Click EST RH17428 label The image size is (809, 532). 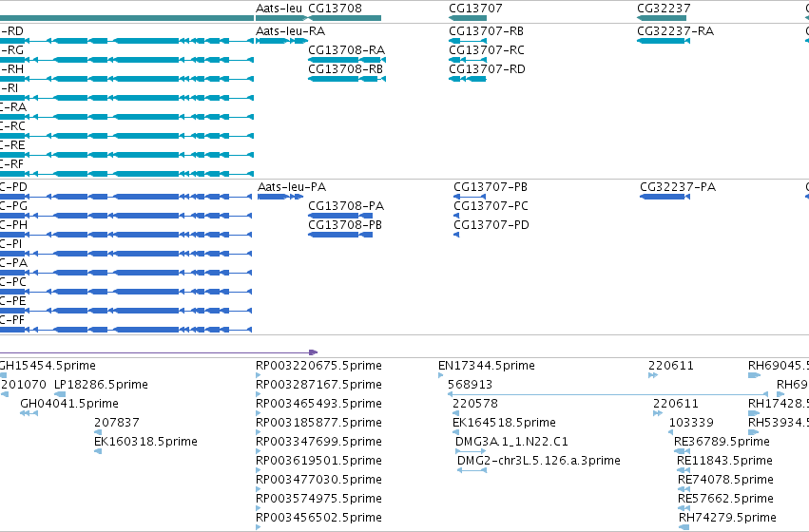778,403
